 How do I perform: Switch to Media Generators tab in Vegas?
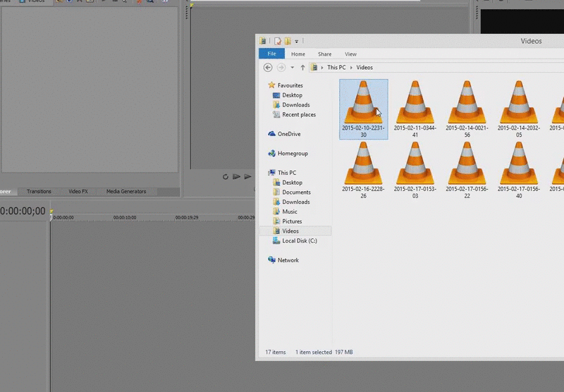(x=126, y=191)
